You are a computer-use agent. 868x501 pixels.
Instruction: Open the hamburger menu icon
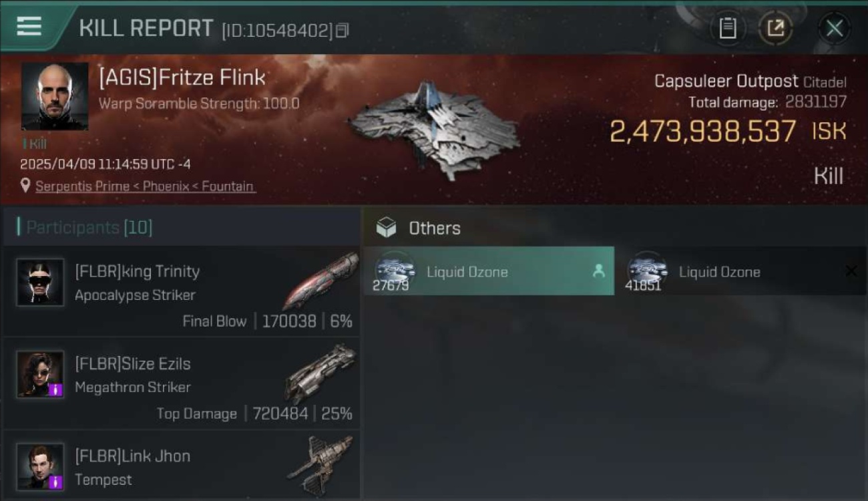[x=29, y=27]
